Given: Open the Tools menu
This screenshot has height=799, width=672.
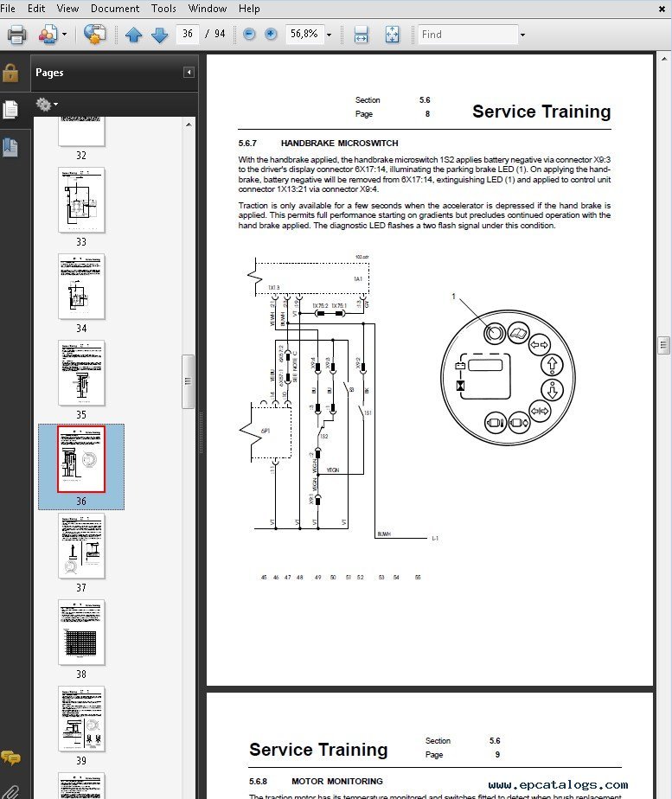Looking at the screenshot, I should (163, 9).
